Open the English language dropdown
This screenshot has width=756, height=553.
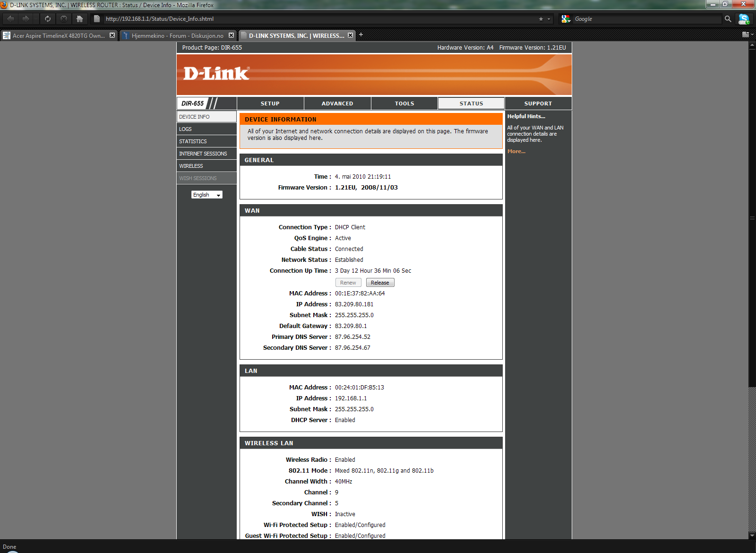coord(206,195)
